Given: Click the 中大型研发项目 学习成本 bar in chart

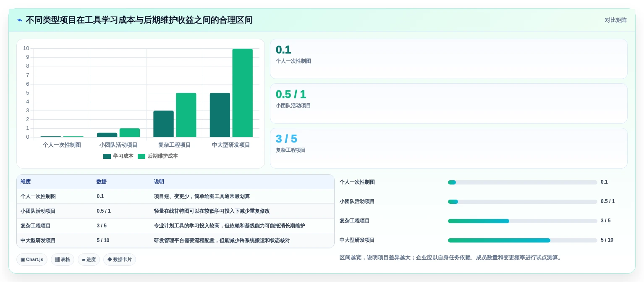Looking at the screenshot, I should click(x=220, y=115).
